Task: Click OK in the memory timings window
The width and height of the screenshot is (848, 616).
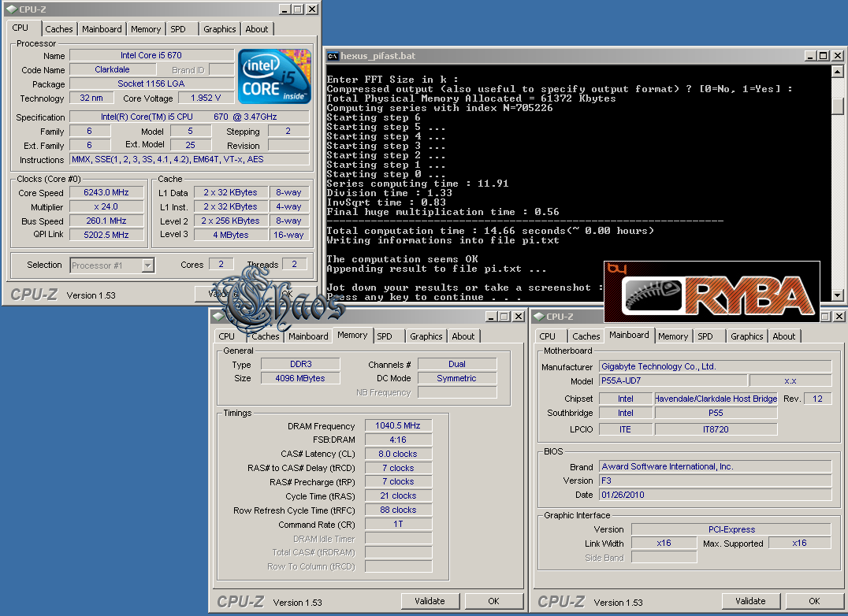Action: coord(494,601)
